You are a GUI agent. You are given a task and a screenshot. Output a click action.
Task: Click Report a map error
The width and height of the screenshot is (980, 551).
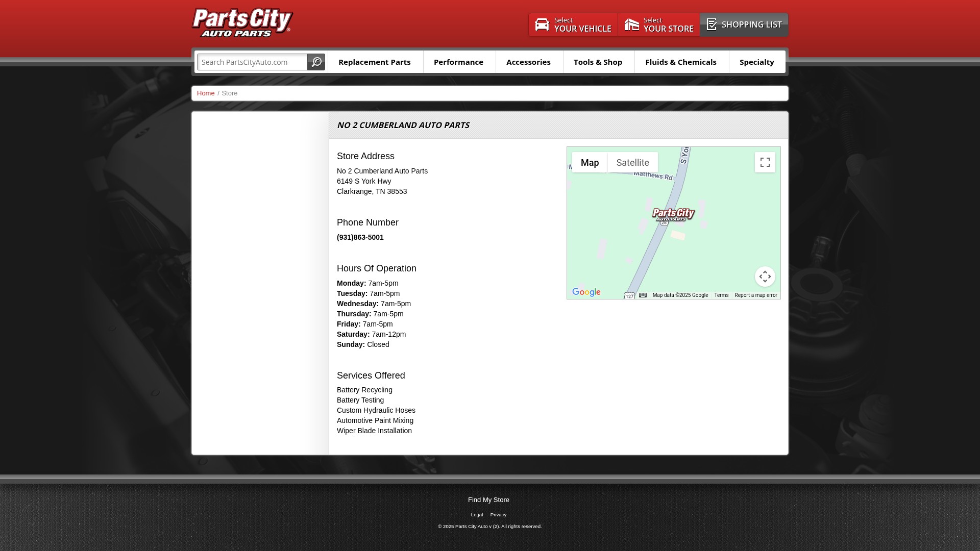pos(756,295)
